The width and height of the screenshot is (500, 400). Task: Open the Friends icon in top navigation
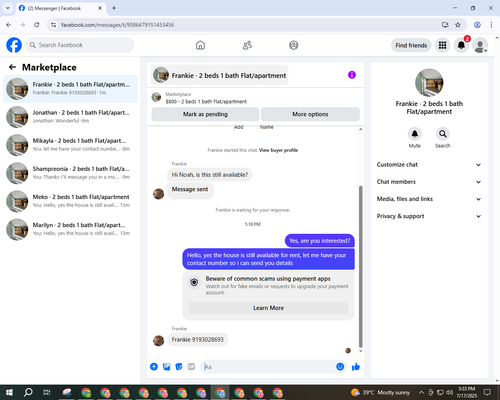[x=247, y=45]
